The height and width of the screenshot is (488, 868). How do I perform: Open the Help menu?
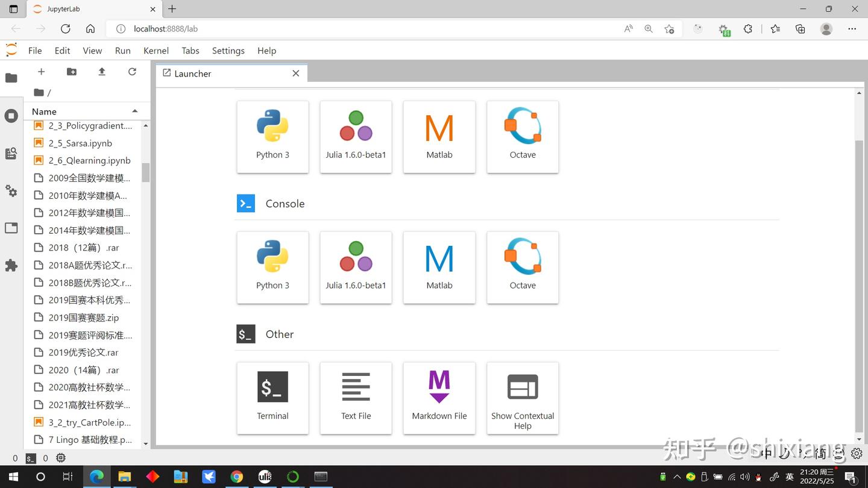coord(266,51)
